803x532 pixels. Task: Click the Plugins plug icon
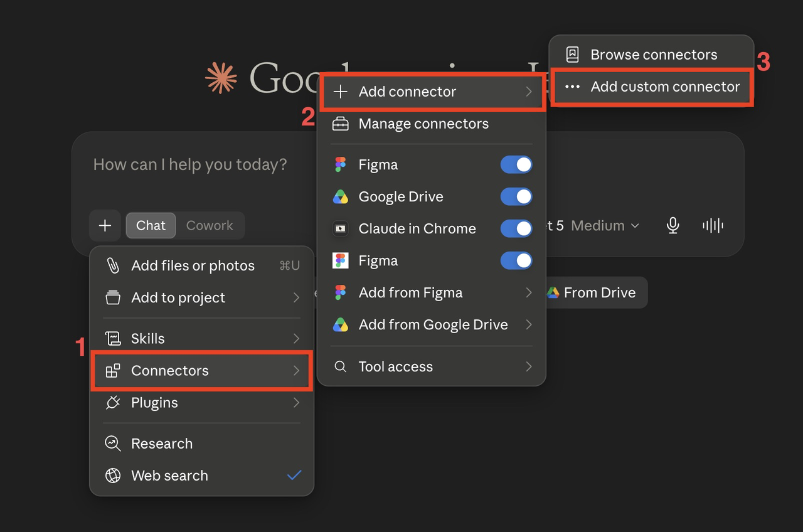pos(113,403)
